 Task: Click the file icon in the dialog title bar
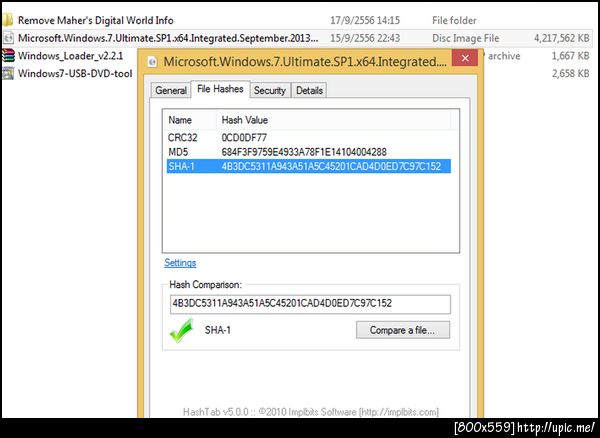coord(152,62)
